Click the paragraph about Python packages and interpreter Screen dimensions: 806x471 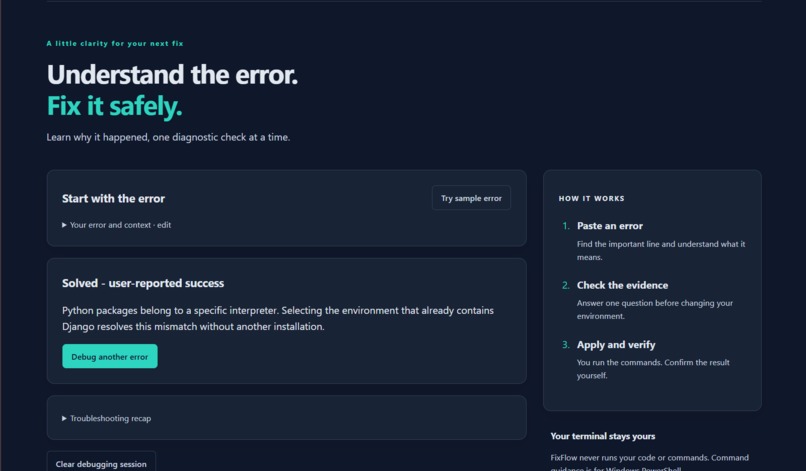click(x=278, y=318)
